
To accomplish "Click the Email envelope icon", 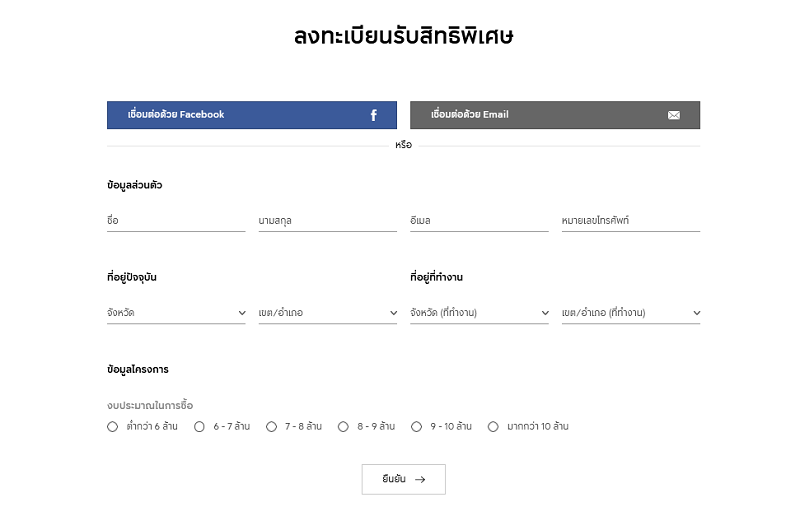I will click(673, 115).
